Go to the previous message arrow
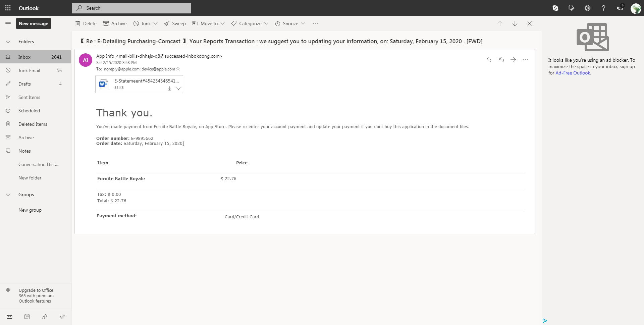Image resolution: width=644 pixels, height=325 pixels. click(x=500, y=23)
